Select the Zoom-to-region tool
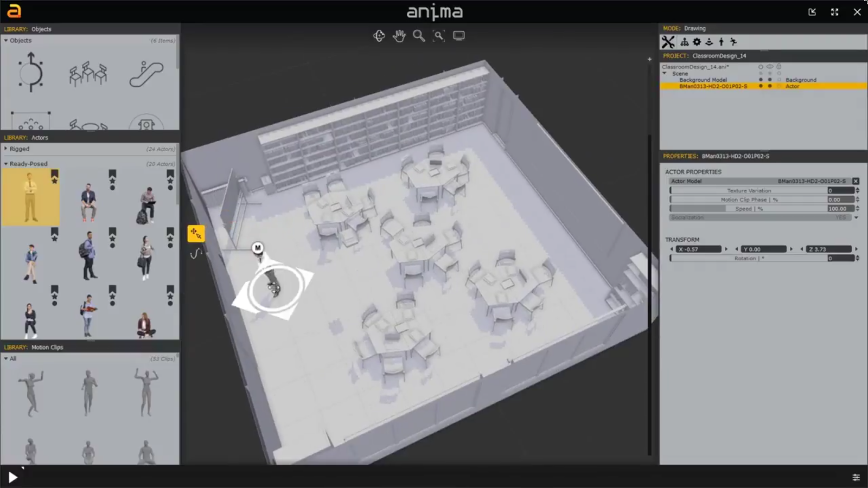The height and width of the screenshot is (488, 868). 438,35
